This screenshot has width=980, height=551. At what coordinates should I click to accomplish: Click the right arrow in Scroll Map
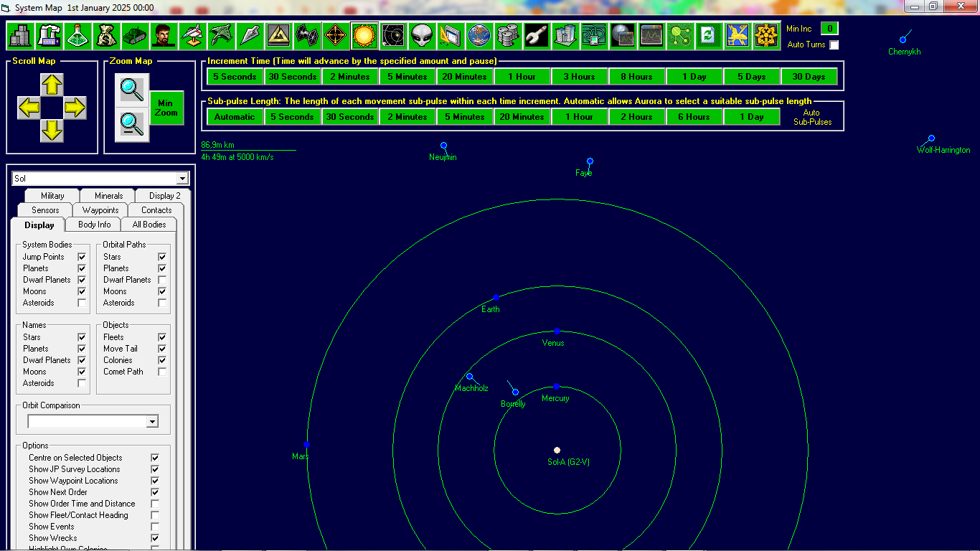[75, 108]
